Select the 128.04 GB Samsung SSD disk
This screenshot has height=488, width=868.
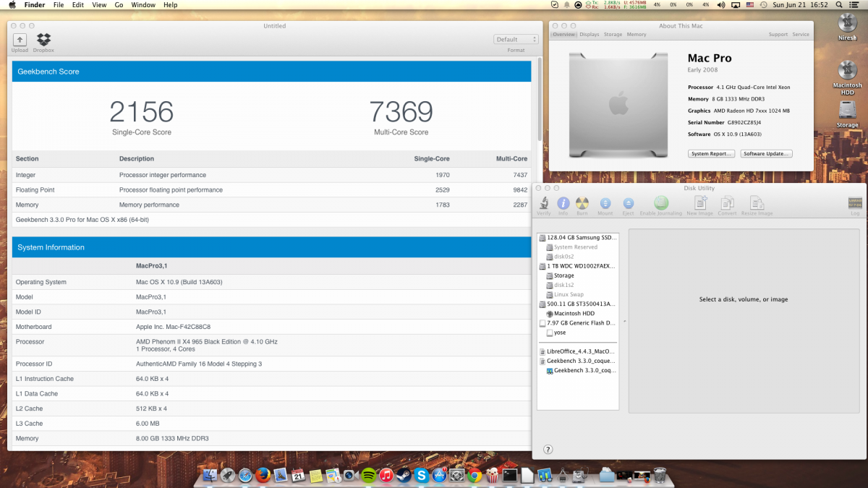pos(582,237)
